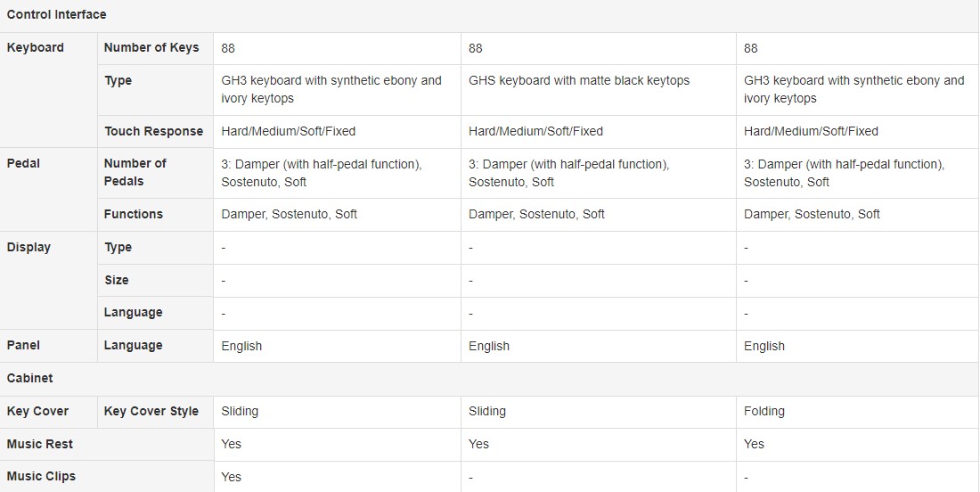
Task: Click the Number of Keys row label
Action: click(x=151, y=47)
